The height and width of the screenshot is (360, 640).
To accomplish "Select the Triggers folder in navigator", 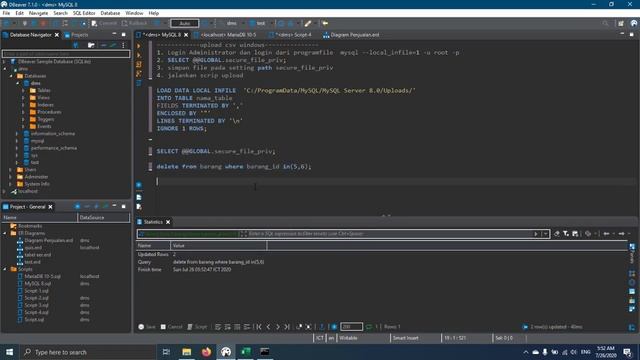I will pyautogui.click(x=46, y=119).
